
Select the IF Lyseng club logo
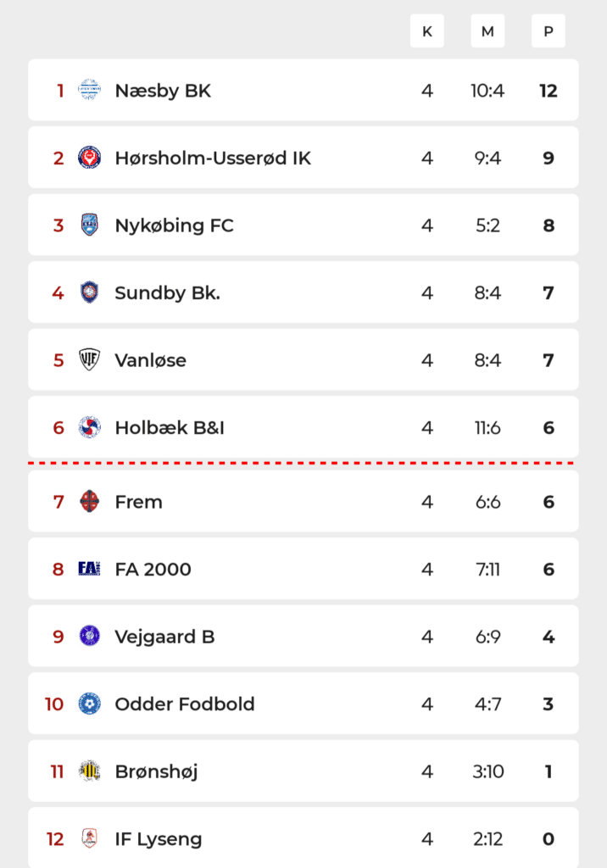(89, 838)
